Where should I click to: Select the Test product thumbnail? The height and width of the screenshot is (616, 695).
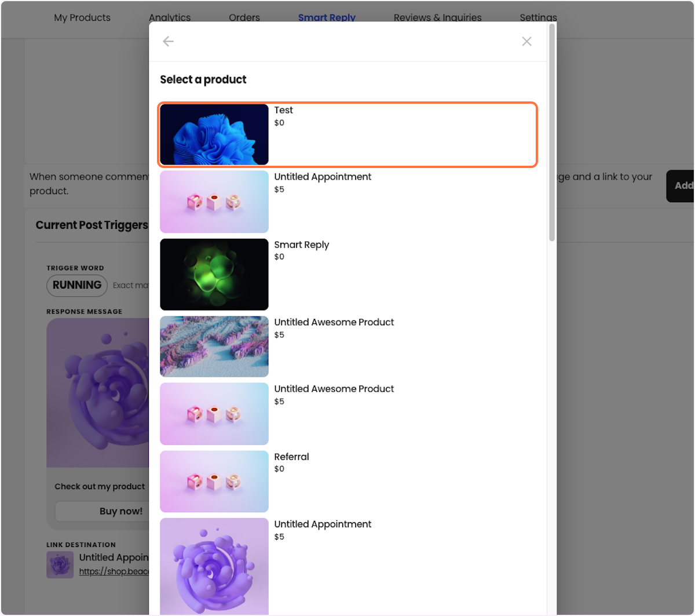(x=214, y=134)
